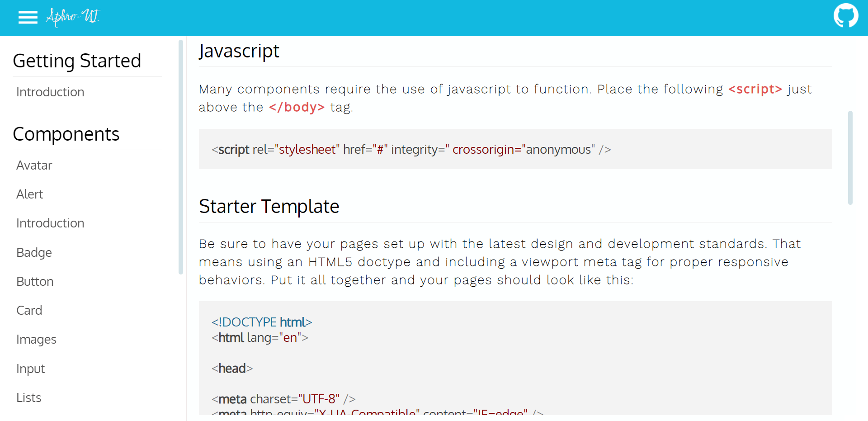Select Card from the sidebar
This screenshot has width=868, height=421.
[x=29, y=310]
